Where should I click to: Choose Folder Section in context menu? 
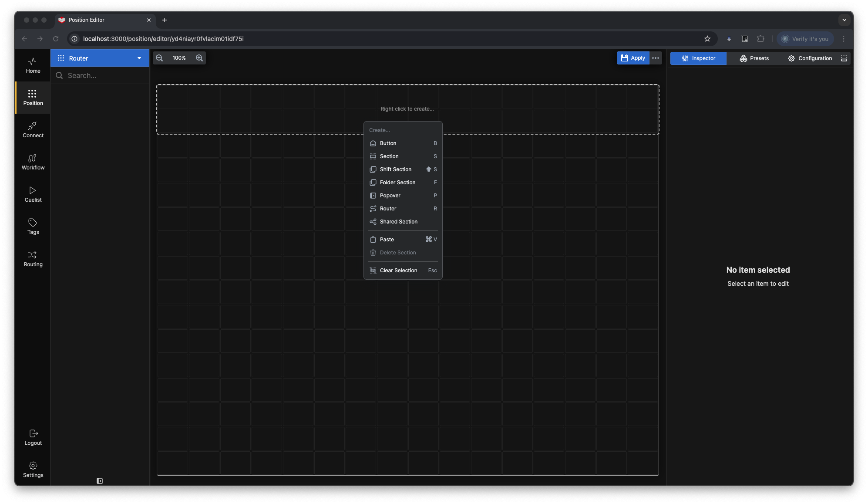pyautogui.click(x=403, y=183)
